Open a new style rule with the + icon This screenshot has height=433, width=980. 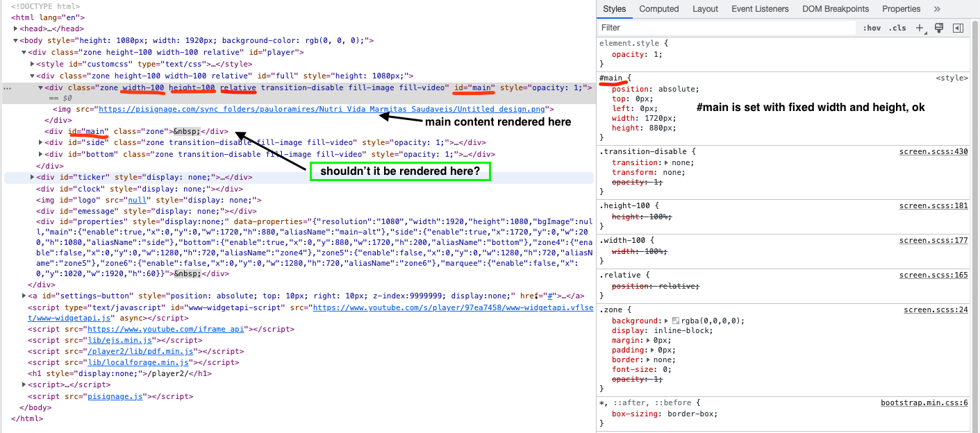tap(920, 28)
